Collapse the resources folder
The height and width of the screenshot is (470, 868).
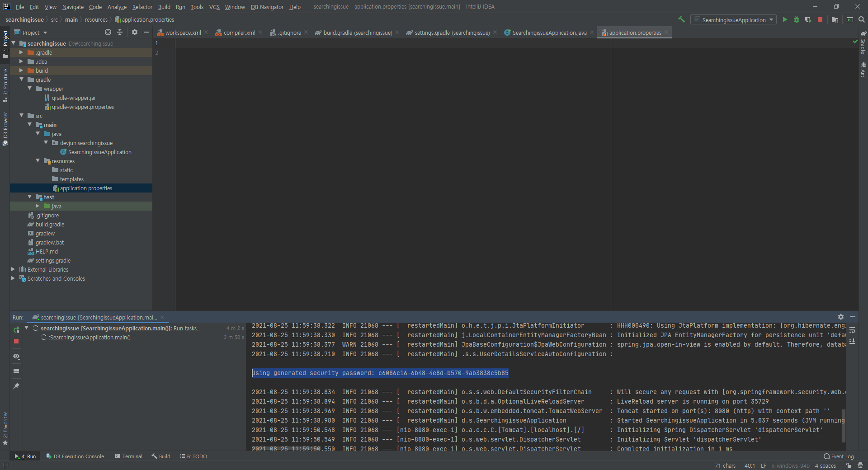[38, 161]
